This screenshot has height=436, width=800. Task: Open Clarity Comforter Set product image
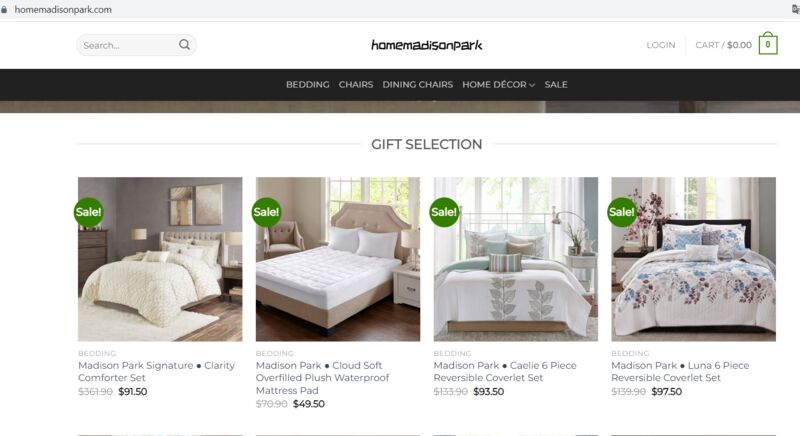160,259
